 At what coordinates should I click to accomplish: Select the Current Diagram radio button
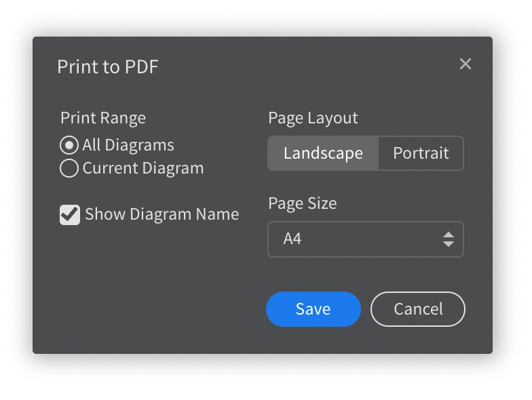point(69,168)
